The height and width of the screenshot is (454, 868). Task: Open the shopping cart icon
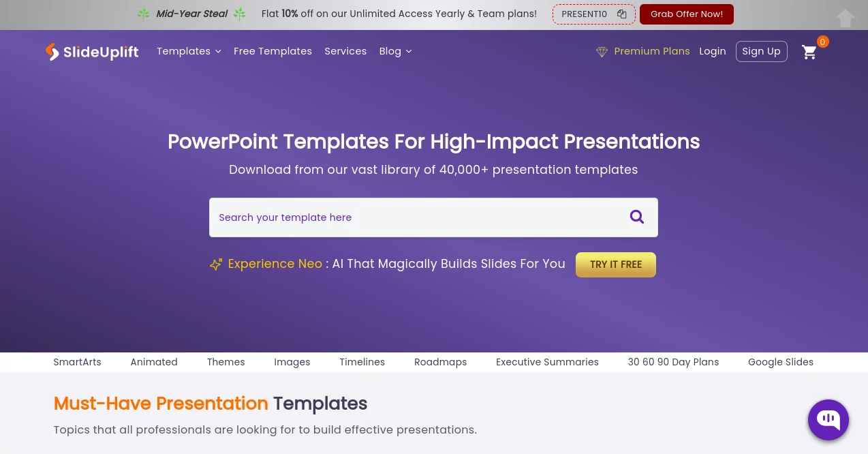[809, 52]
